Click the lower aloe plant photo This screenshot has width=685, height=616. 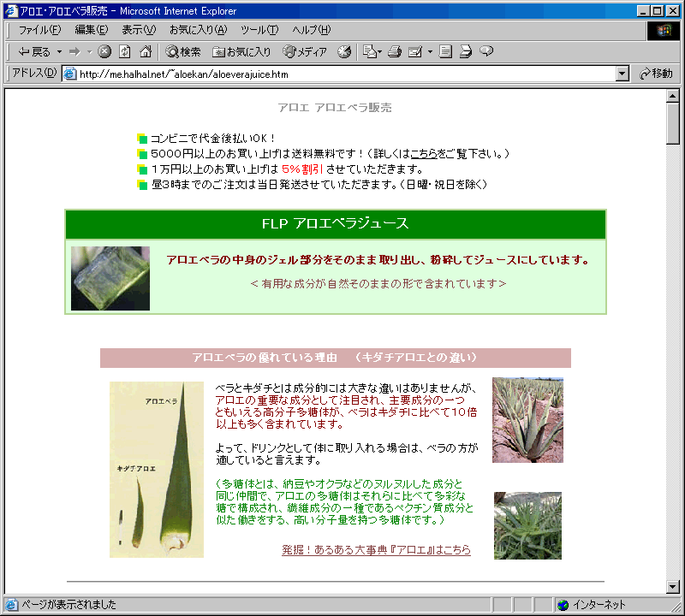527,525
